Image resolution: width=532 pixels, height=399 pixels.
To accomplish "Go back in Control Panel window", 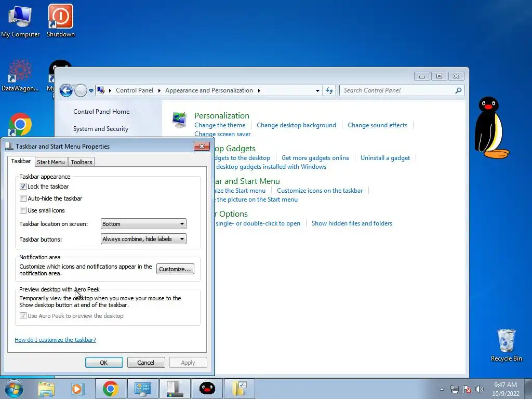I will (x=66, y=90).
